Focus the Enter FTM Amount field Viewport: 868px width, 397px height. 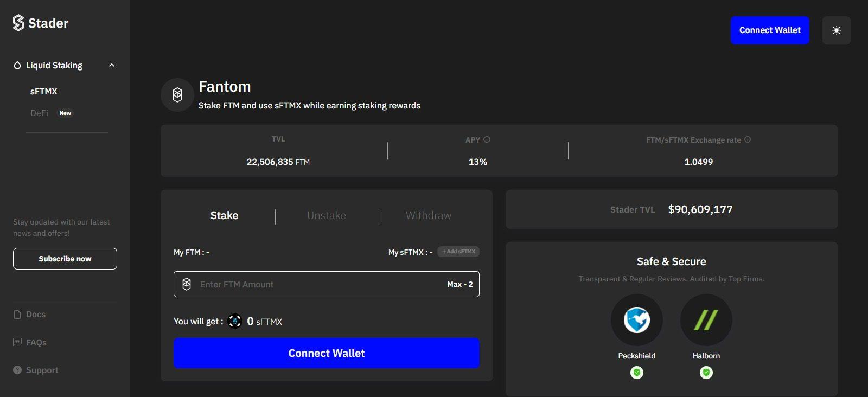tap(327, 284)
